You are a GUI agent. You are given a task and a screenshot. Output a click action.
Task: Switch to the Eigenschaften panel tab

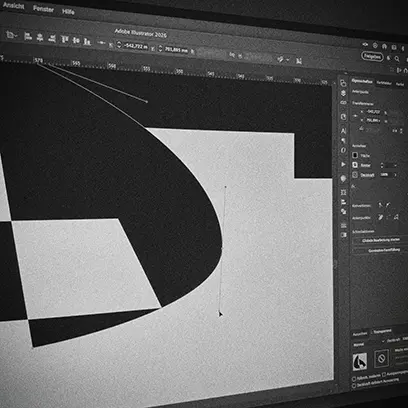point(362,81)
